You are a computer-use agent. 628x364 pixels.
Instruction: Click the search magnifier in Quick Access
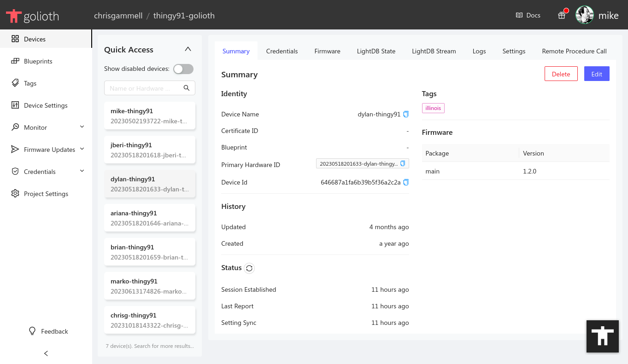[187, 88]
